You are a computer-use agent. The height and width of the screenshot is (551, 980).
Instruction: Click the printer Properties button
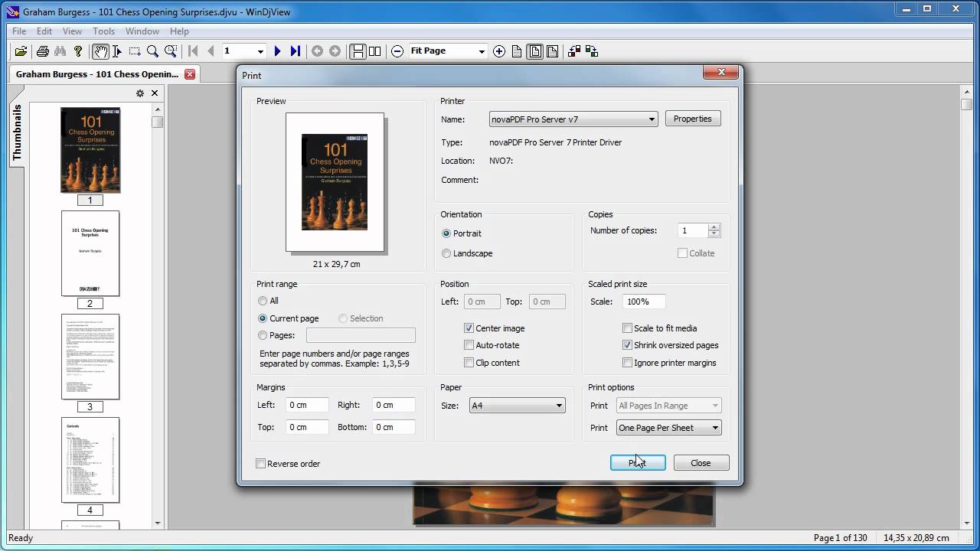click(x=693, y=119)
